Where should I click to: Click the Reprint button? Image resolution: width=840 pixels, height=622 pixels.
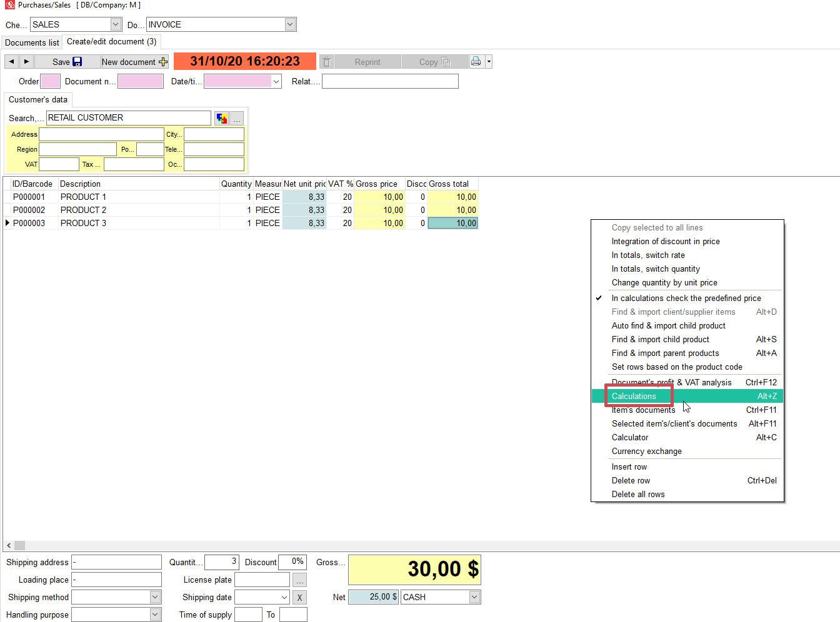coord(367,62)
